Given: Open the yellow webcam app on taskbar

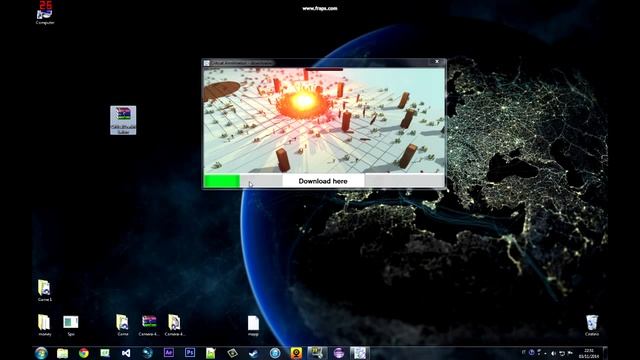Looking at the screenshot, I should [x=296, y=353].
